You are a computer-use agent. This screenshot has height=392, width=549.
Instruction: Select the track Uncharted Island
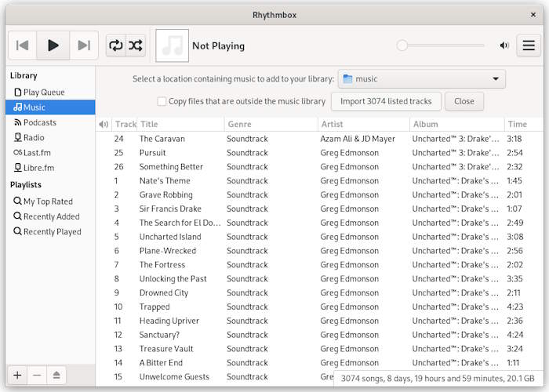pyautogui.click(x=319, y=237)
